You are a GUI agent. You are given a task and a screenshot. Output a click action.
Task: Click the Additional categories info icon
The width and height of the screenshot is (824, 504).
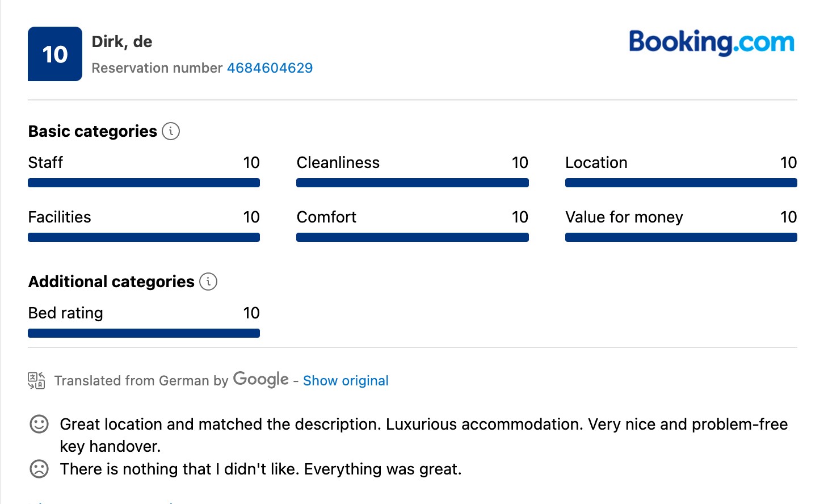tap(208, 282)
